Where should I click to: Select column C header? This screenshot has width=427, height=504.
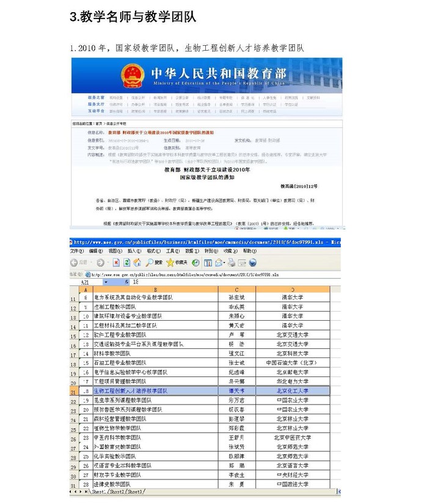(x=237, y=290)
